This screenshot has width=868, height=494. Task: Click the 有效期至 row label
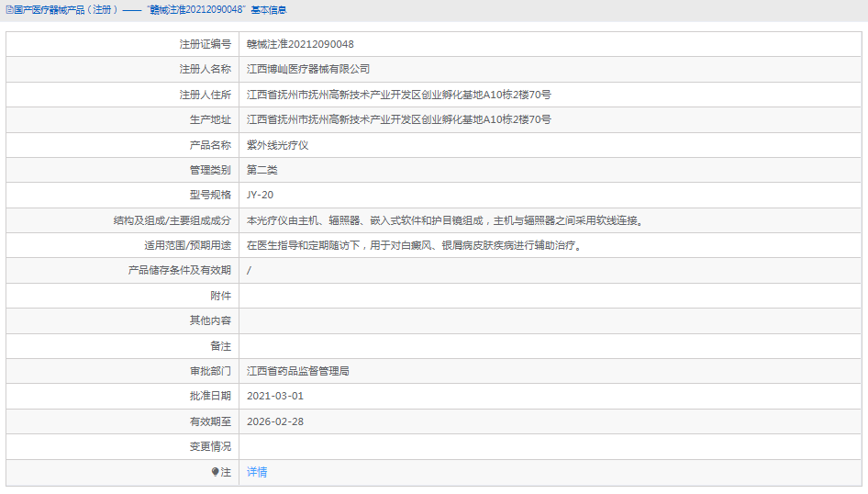[x=210, y=421]
